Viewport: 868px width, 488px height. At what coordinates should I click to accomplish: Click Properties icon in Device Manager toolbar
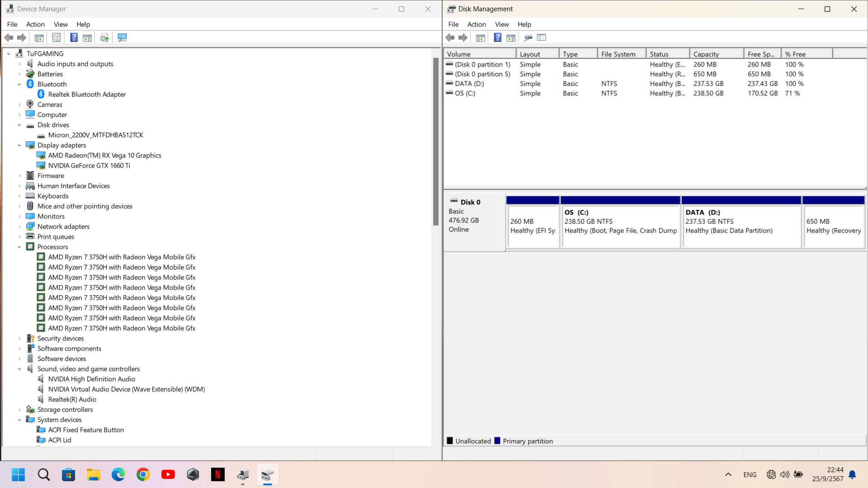click(57, 38)
